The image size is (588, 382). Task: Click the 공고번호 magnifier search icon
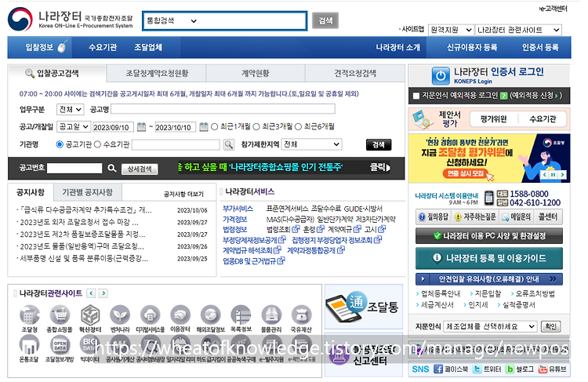pyautogui.click(x=112, y=168)
